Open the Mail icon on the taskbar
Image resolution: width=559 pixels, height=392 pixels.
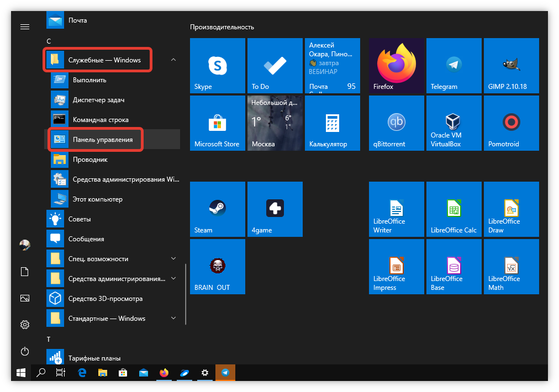(x=143, y=373)
